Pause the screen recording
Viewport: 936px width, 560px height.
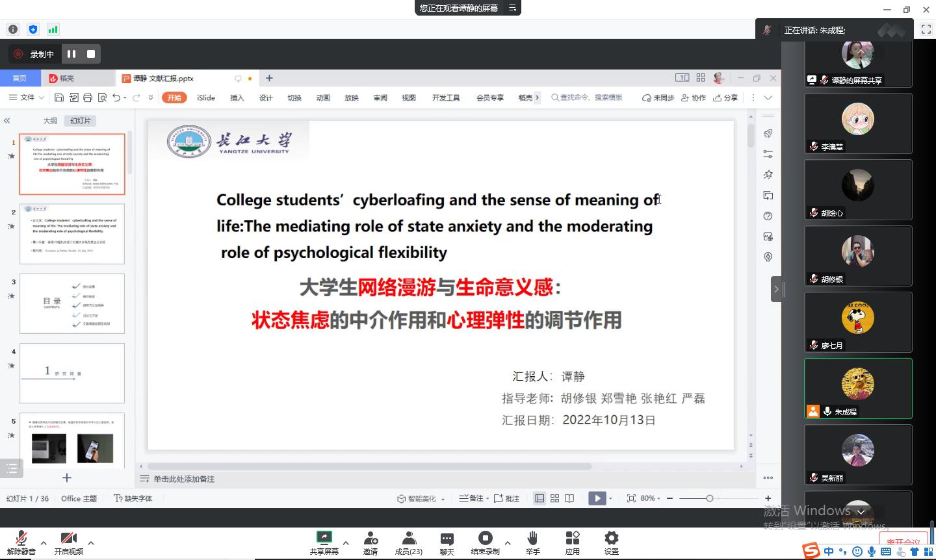(71, 53)
